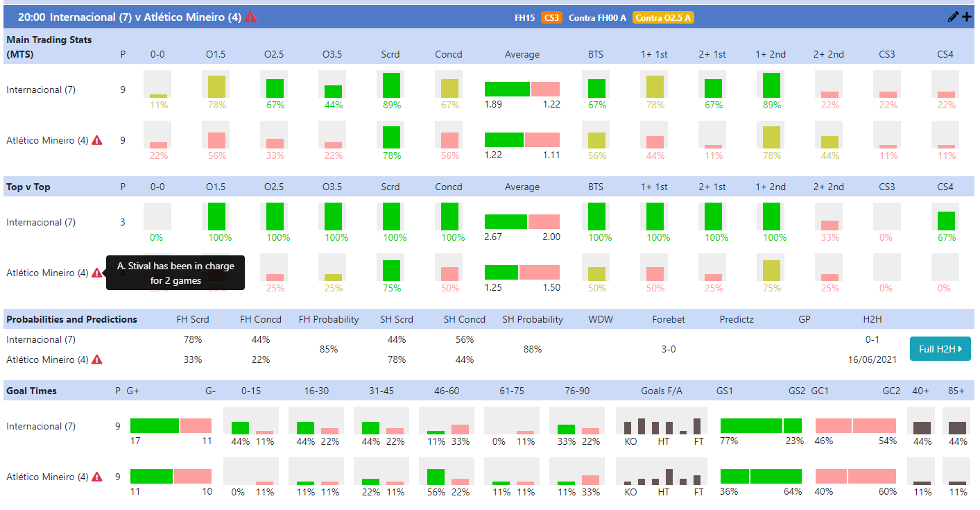Click Atlético Mineiro's warning icon in Probabilities section
The image size is (980, 510).
click(98, 359)
